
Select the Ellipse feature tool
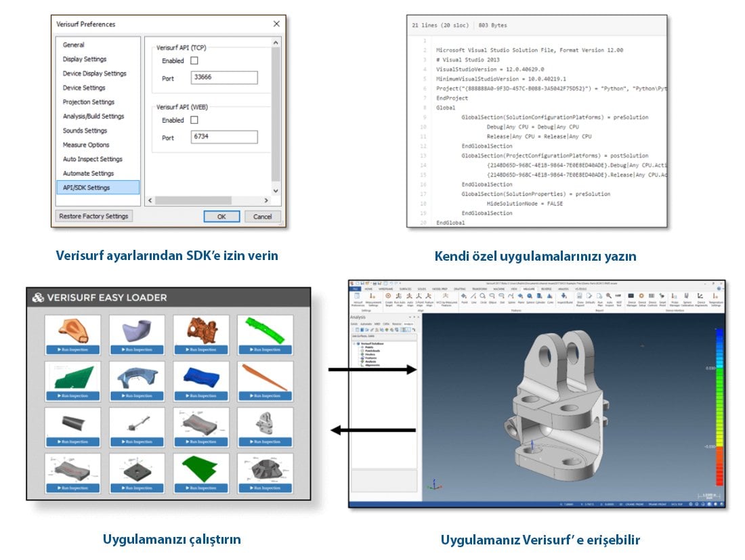coord(492,299)
